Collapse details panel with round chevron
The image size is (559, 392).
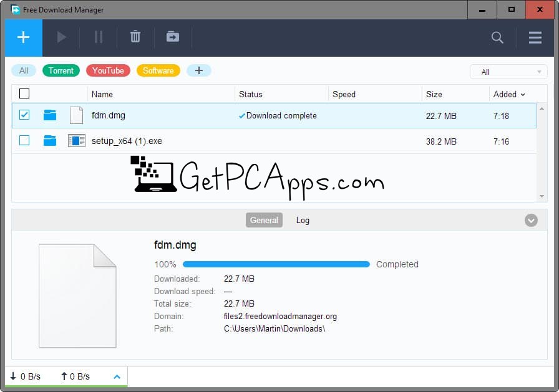[531, 221]
